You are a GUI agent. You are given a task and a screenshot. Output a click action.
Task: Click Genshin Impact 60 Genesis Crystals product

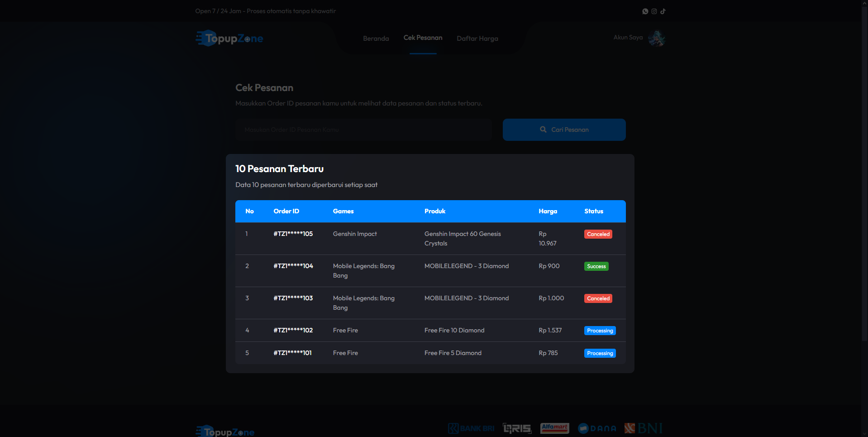pos(463,239)
